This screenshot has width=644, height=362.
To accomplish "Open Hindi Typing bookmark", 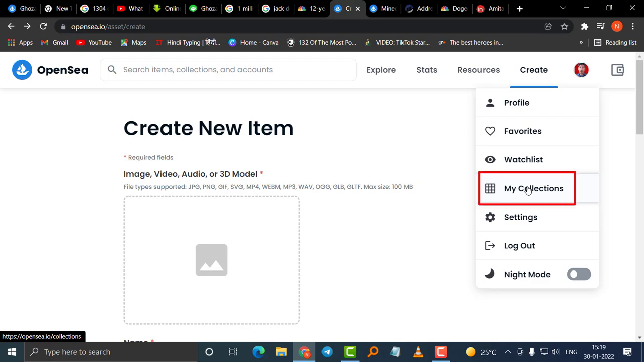I will pyautogui.click(x=188, y=42).
